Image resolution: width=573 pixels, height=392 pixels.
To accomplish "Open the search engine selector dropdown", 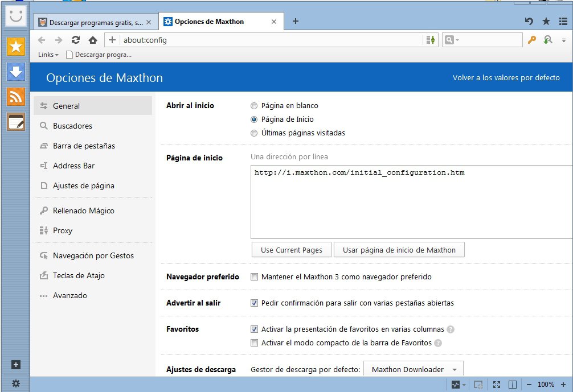I will point(452,40).
